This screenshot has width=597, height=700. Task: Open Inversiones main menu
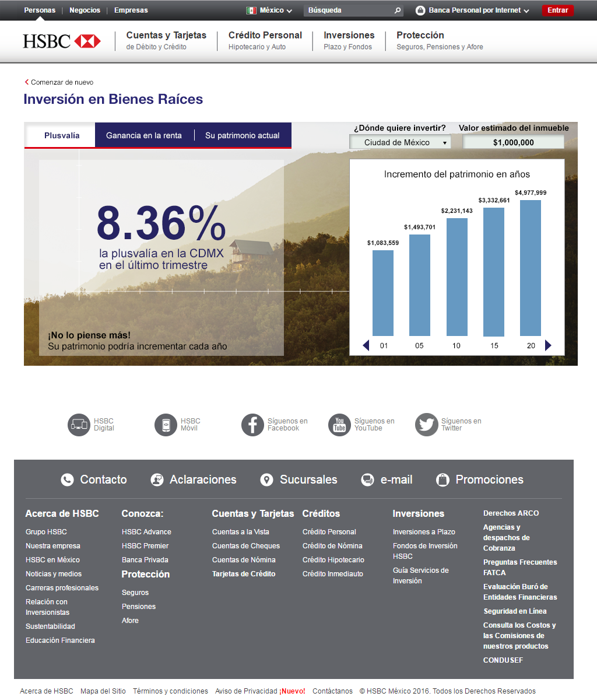tap(349, 40)
